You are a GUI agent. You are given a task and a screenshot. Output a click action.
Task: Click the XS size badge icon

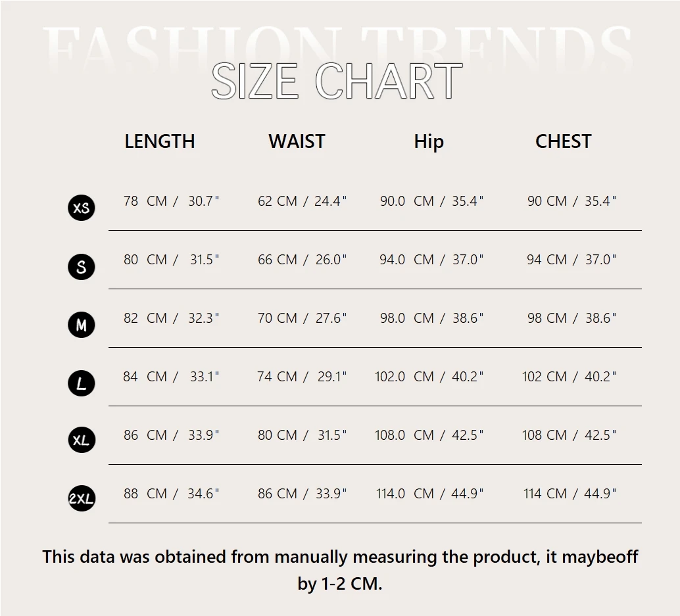pyautogui.click(x=82, y=208)
